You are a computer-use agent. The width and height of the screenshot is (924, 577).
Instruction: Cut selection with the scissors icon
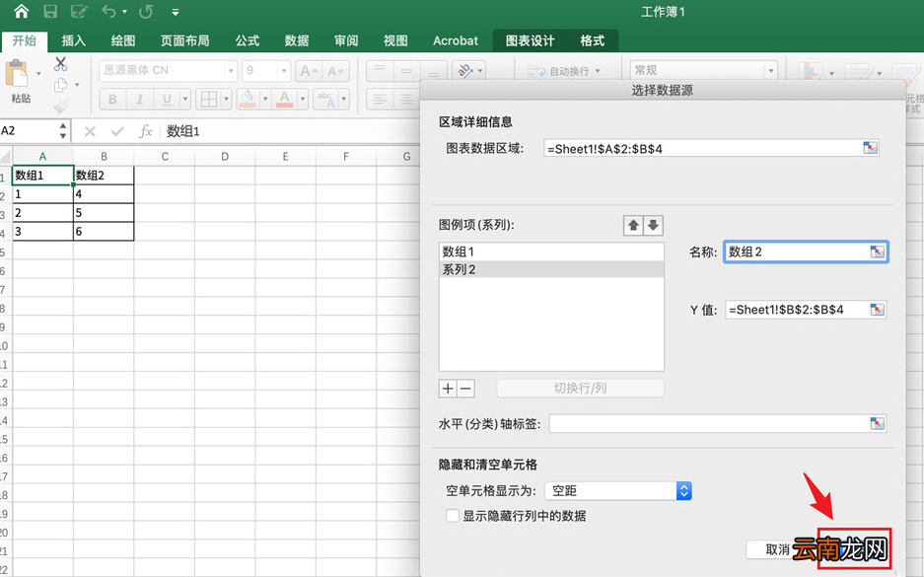click(61, 63)
